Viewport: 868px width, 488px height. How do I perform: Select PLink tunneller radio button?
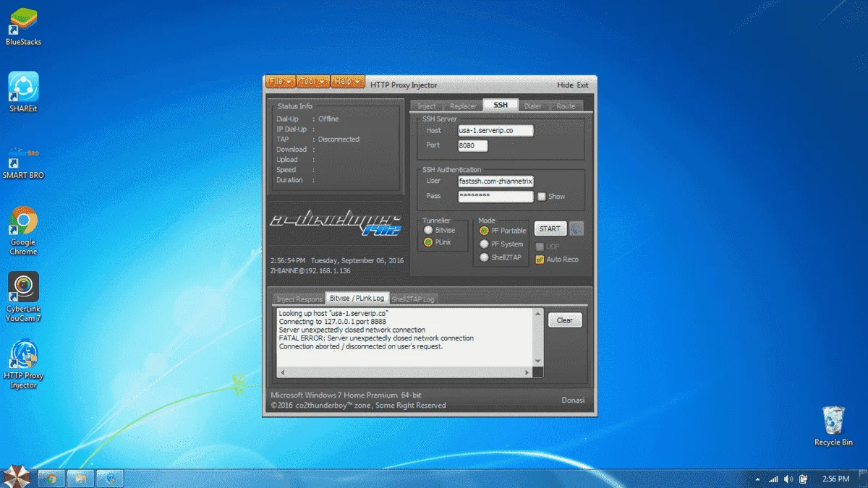428,242
